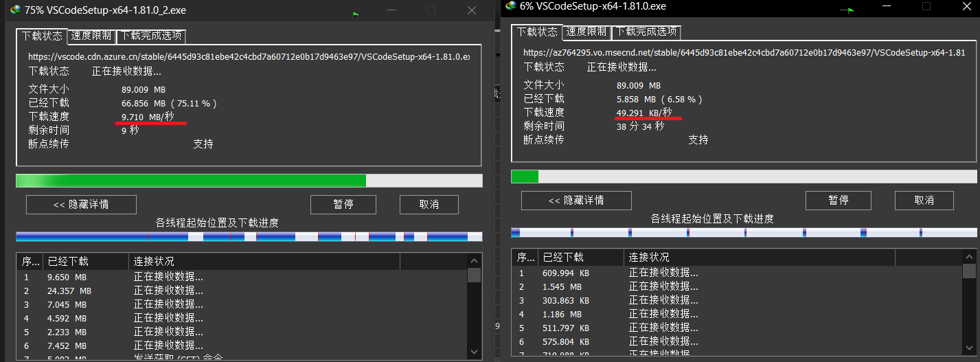Click downloaded amount 66.856 MB (75.11 %)
This screenshot has height=362, width=980.
click(170, 103)
